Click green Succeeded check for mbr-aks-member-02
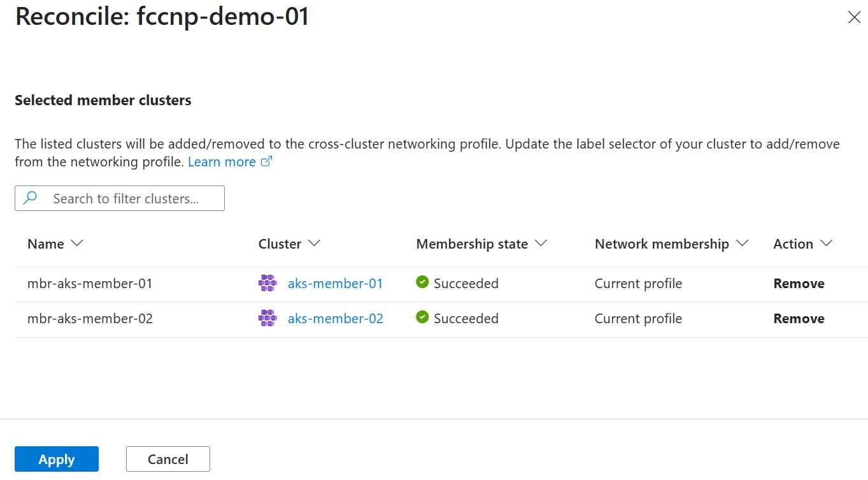Screen dimensions: 868x480 tap(422, 317)
